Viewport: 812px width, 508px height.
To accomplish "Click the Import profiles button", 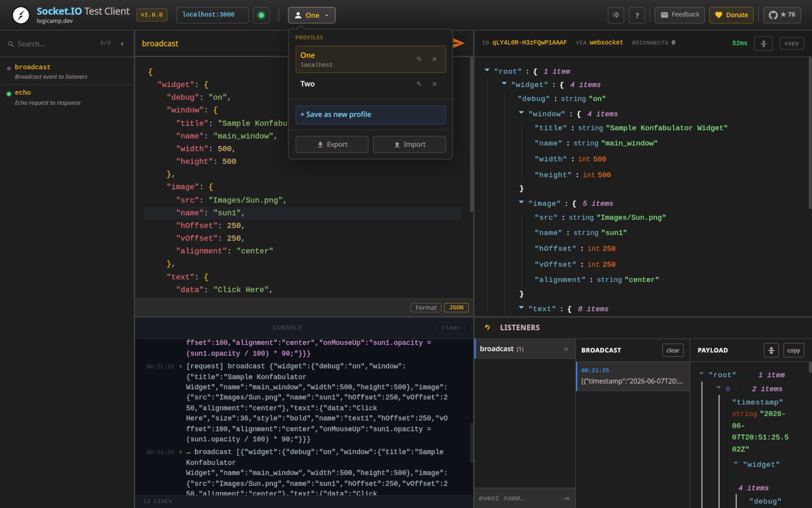I will pos(409,144).
